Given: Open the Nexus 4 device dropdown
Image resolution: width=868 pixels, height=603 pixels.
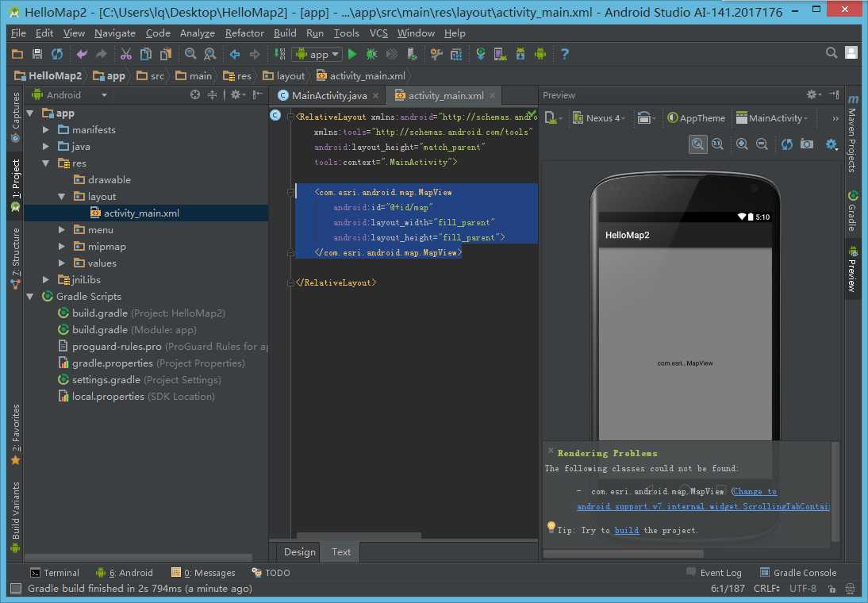Looking at the screenshot, I should [599, 118].
